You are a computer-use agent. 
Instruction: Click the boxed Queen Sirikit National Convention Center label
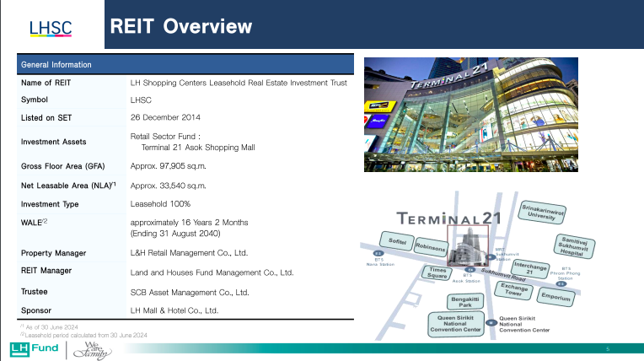(x=455, y=324)
